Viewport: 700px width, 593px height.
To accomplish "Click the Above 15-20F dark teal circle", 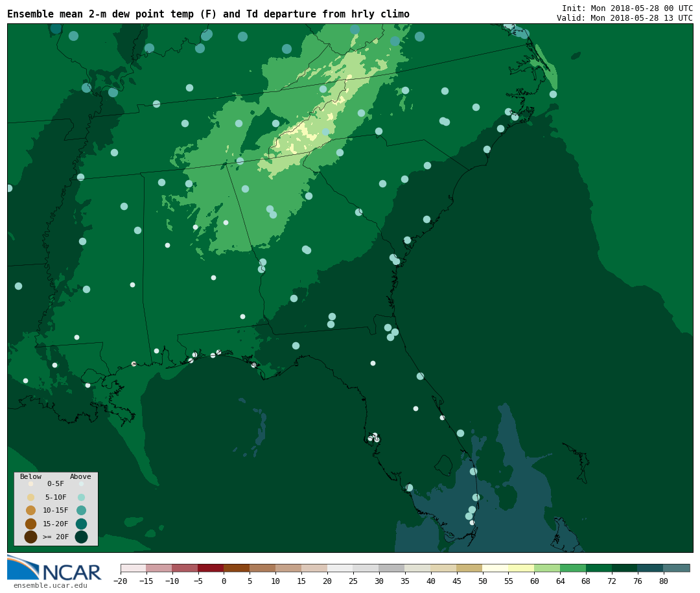I will pyautogui.click(x=81, y=524).
